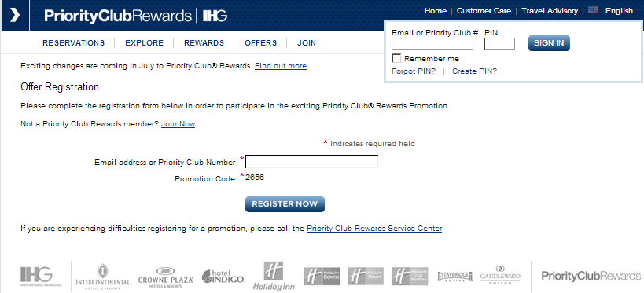Click the Holiday Inn logo
This screenshot has width=644, height=293.
click(274, 277)
